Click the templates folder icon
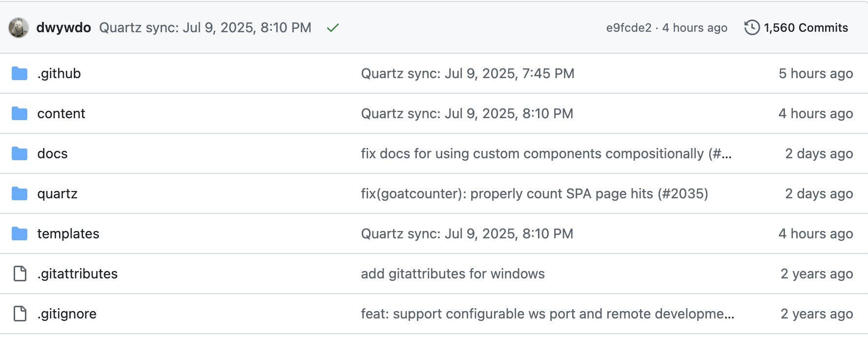The height and width of the screenshot is (338, 868). pyautogui.click(x=20, y=233)
